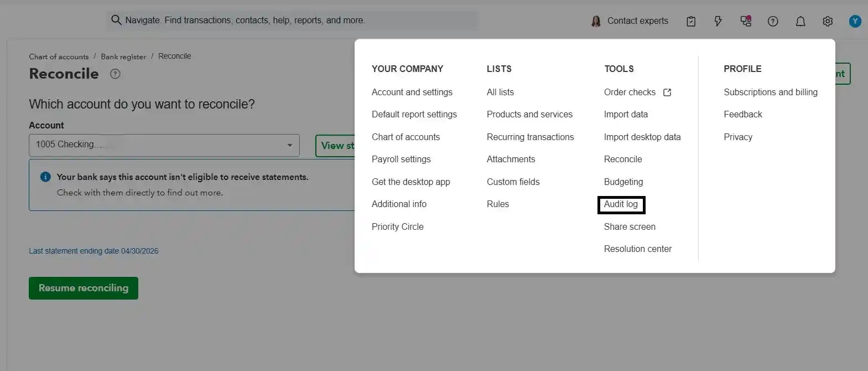The height and width of the screenshot is (371, 868).
Task: Go to Bank register breadcrumb link
Action: coord(123,56)
